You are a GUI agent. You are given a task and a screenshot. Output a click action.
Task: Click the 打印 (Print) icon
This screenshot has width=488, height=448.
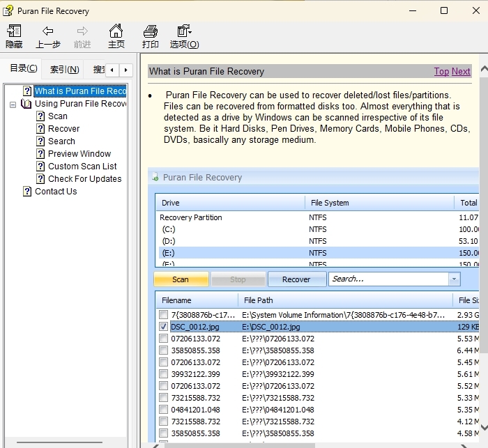pos(151,31)
